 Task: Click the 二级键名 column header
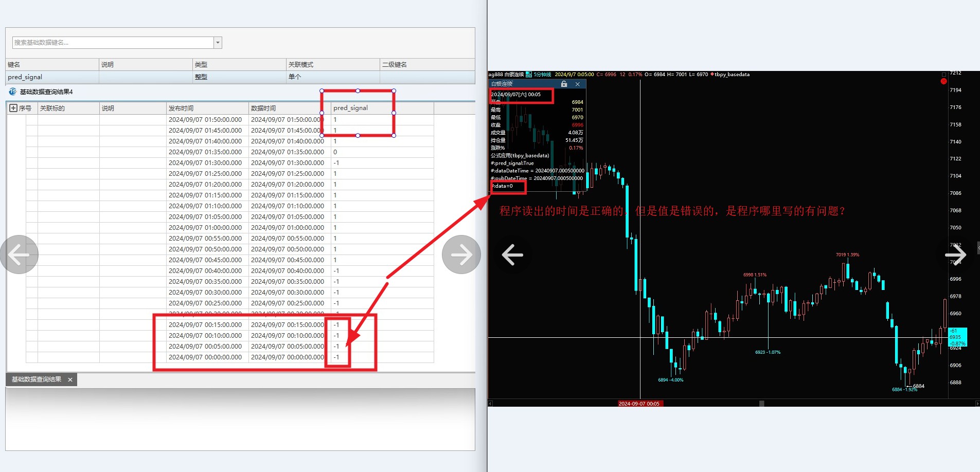tap(427, 64)
